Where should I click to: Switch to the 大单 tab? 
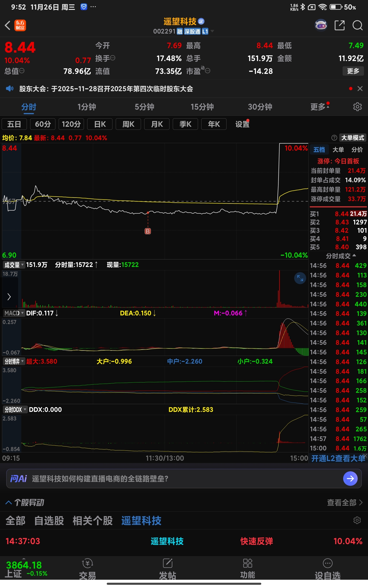(x=338, y=150)
